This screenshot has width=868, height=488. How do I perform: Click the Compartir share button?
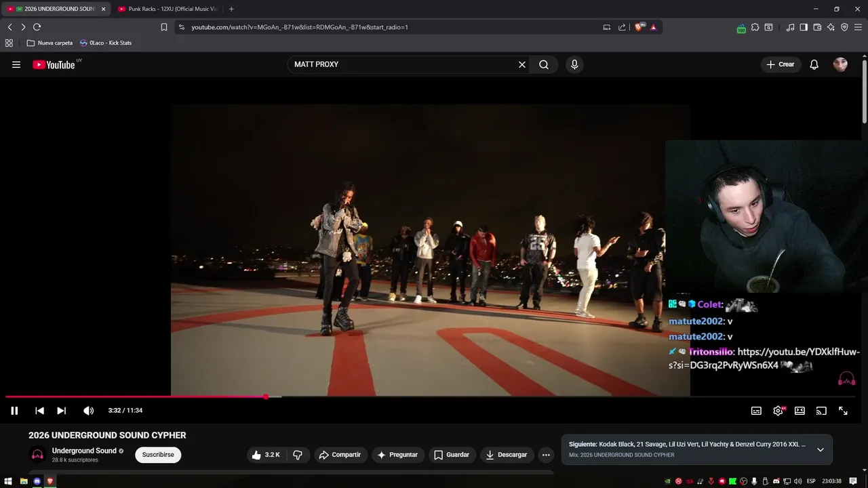click(x=340, y=455)
